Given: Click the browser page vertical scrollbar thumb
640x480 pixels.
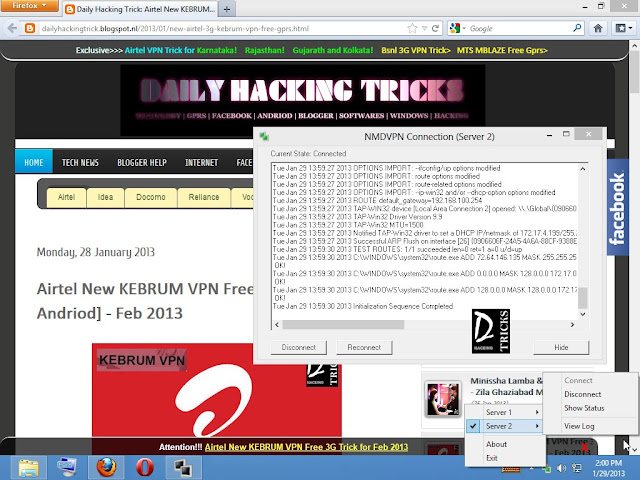Looking at the screenshot, I should pyautogui.click(x=634, y=73).
